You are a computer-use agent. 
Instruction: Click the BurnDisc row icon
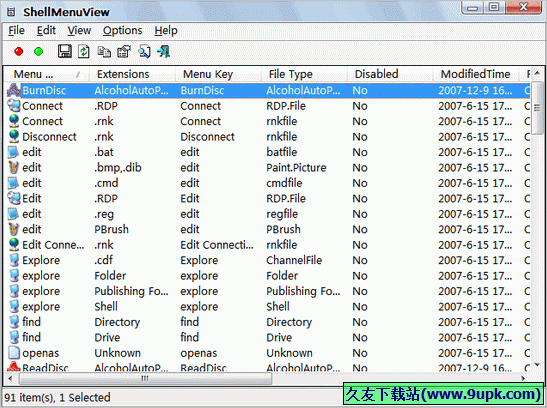[14, 90]
